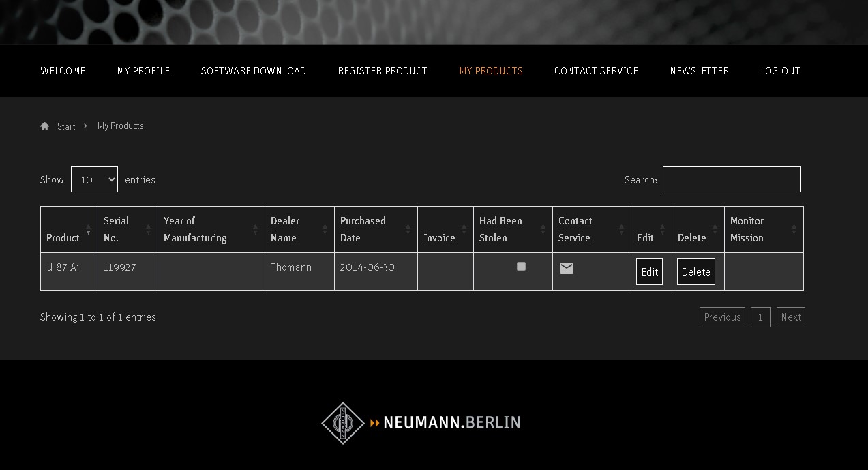The height and width of the screenshot is (470, 868).
Task: Click the Neumann diamond logo in footer
Action: tap(342, 423)
